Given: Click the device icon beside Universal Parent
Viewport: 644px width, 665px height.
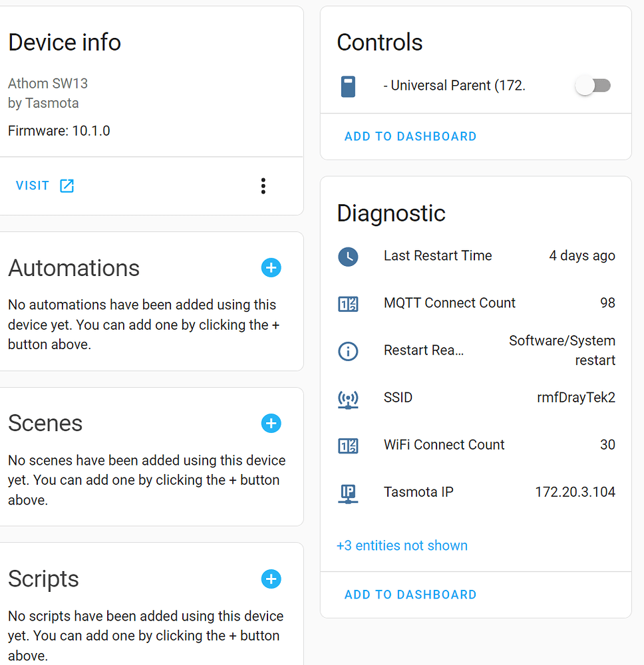Looking at the screenshot, I should [348, 85].
